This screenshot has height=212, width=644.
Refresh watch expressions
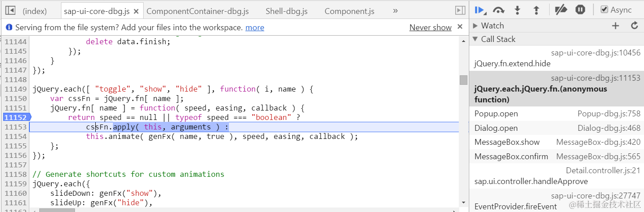(x=634, y=26)
